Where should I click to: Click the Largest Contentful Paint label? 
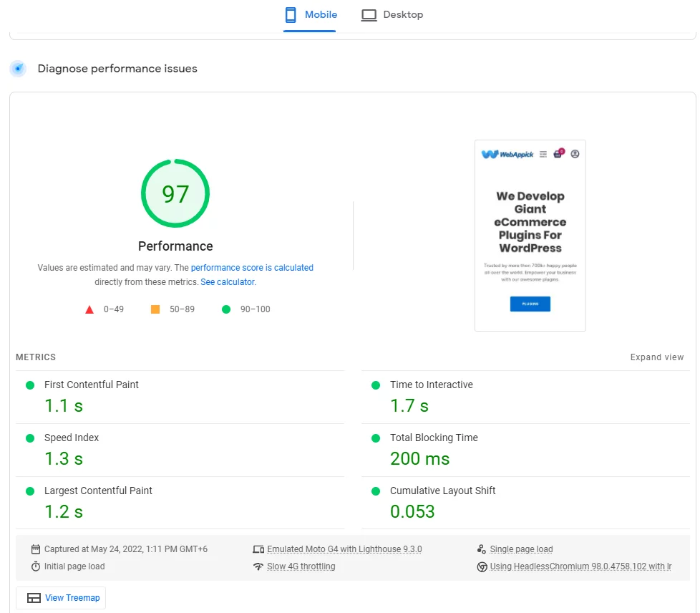pyautogui.click(x=98, y=491)
